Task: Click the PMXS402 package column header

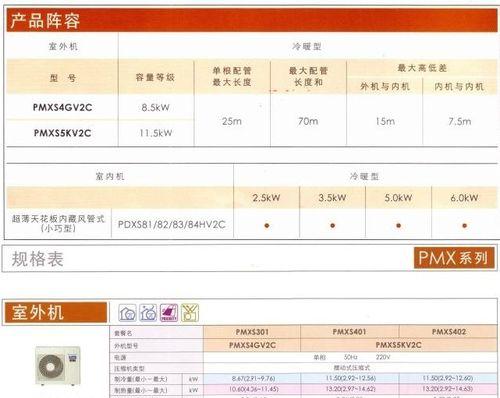Action: pos(449,332)
